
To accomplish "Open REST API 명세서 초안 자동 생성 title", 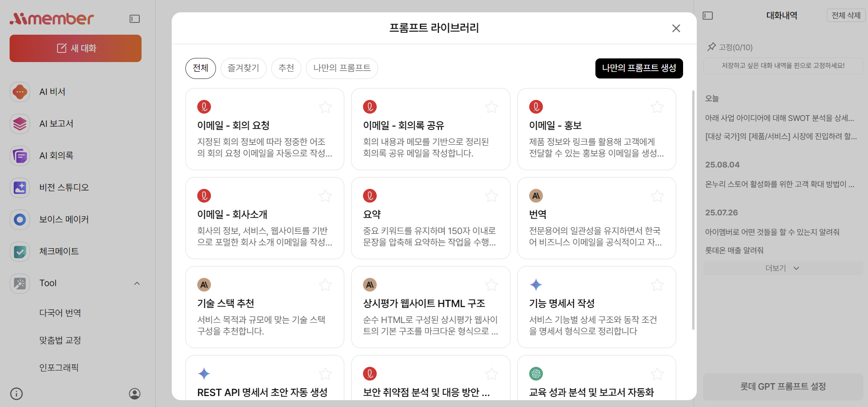I will tap(262, 392).
